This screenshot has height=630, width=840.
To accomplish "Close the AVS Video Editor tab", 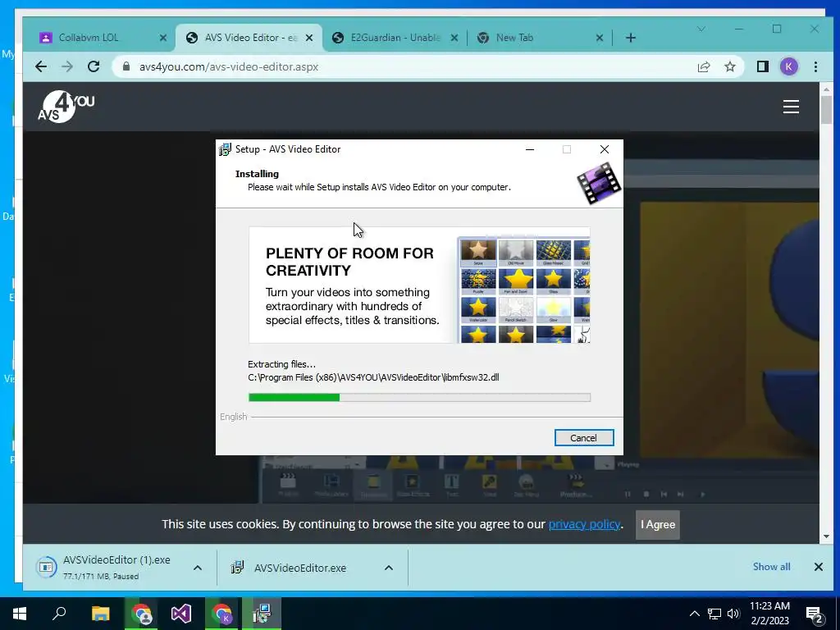I will pyautogui.click(x=309, y=38).
